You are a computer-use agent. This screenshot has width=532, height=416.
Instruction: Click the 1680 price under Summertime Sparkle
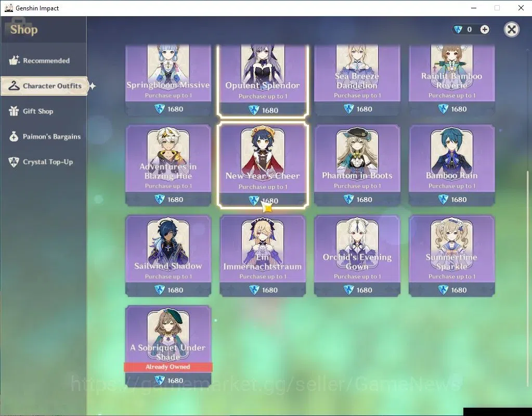coord(459,290)
